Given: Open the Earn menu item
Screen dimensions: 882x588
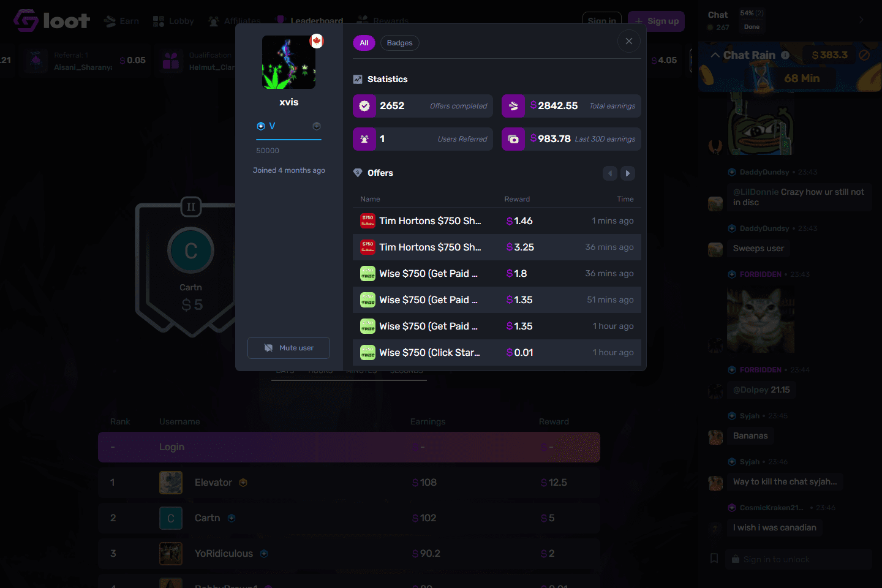Looking at the screenshot, I should pos(121,21).
